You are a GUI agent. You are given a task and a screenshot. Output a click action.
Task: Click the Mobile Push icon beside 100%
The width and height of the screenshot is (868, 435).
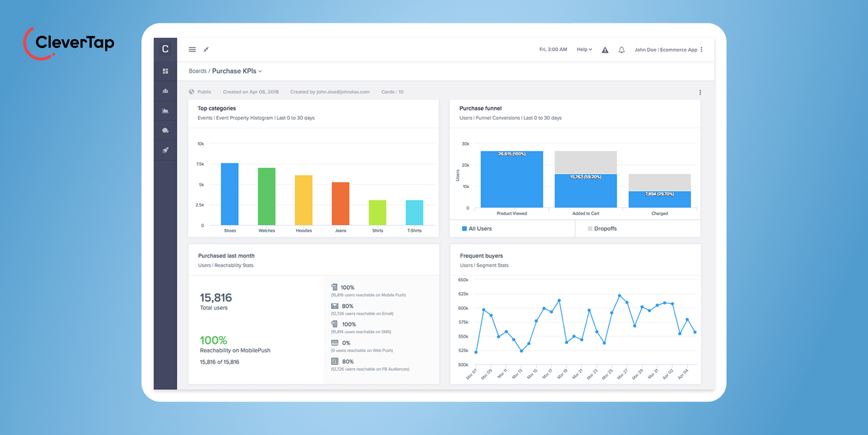[334, 287]
